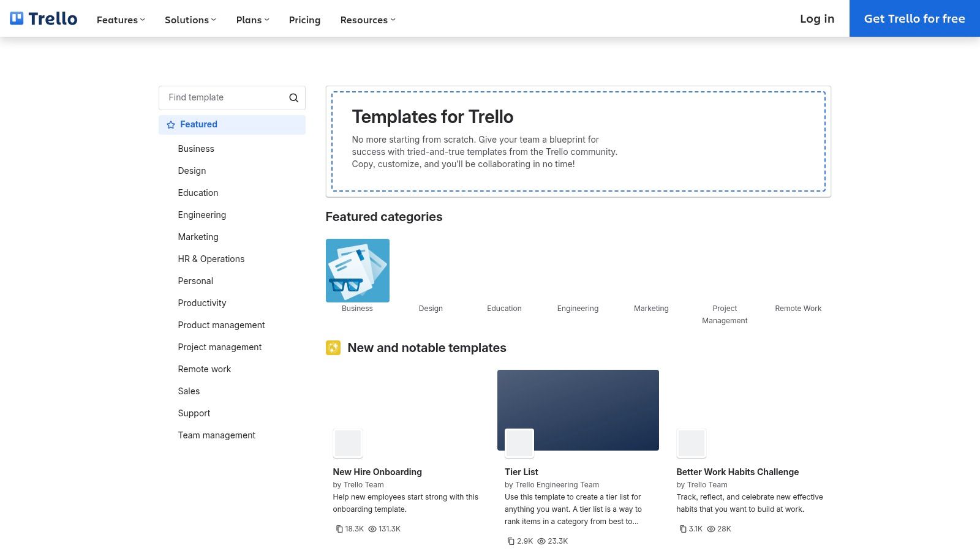Click the copy count icon for Better Work Habits

point(683,529)
